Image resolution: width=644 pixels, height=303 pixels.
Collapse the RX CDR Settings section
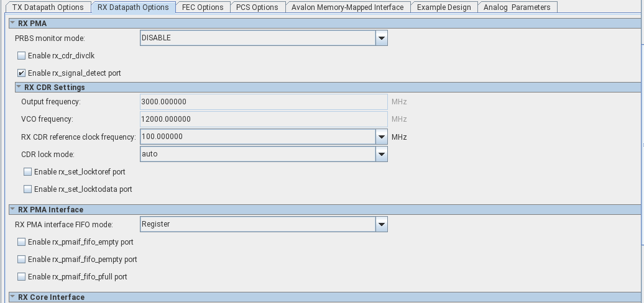click(19, 88)
